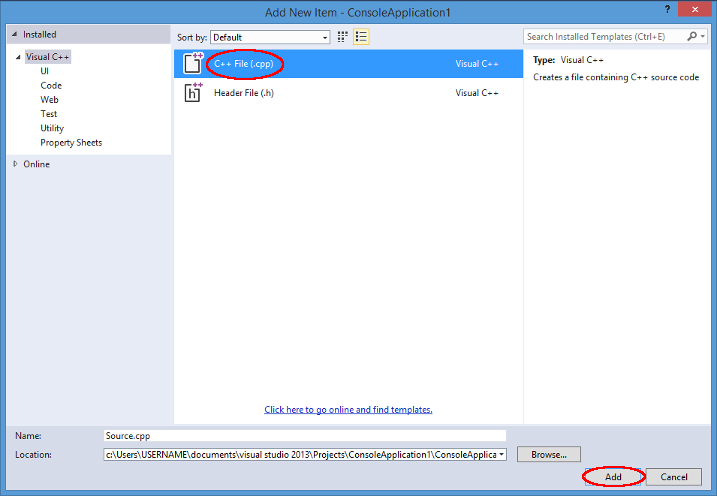The width and height of the screenshot is (717, 496).
Task: Select the UI category
Action: (x=45, y=71)
